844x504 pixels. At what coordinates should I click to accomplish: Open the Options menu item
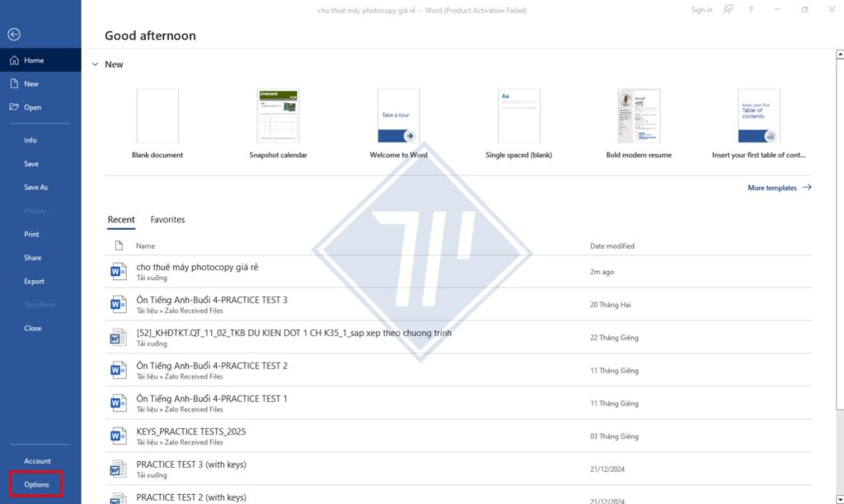tap(36, 484)
